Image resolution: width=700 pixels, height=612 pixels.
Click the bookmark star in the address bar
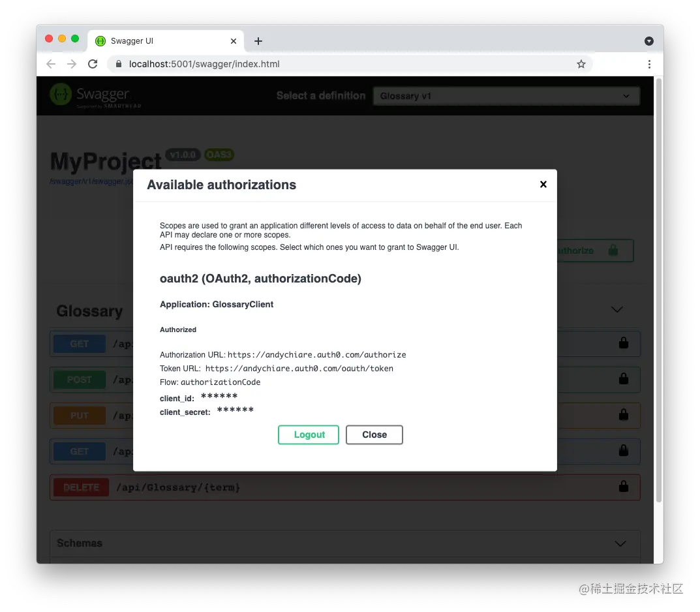[581, 64]
